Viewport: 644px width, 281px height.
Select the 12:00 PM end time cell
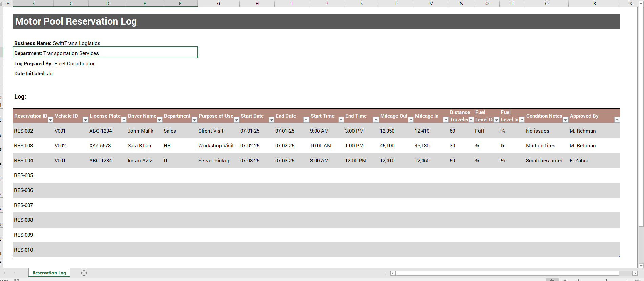pos(362,161)
